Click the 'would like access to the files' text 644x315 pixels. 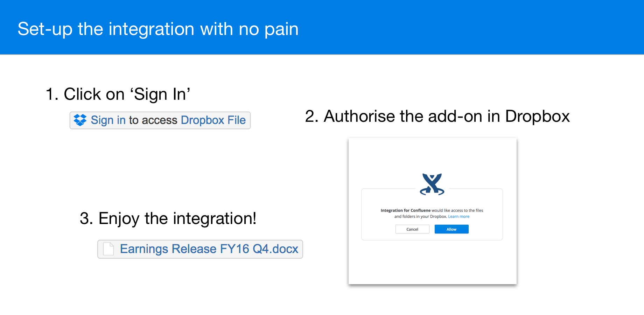point(457,210)
